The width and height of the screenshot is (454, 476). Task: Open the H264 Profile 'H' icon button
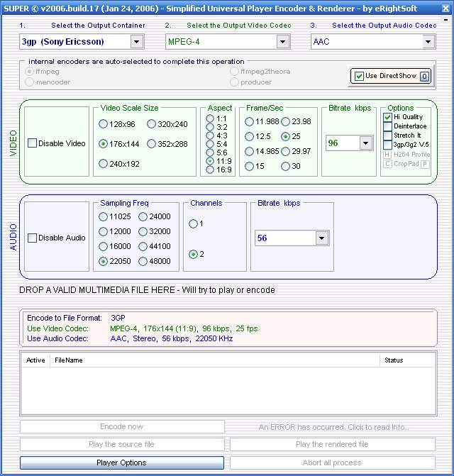point(387,155)
